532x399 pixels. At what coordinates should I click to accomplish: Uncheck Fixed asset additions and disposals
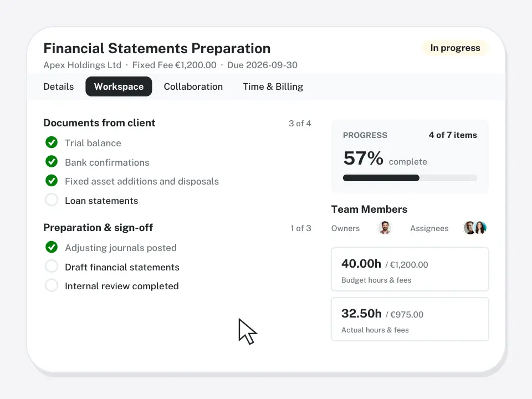coord(52,181)
